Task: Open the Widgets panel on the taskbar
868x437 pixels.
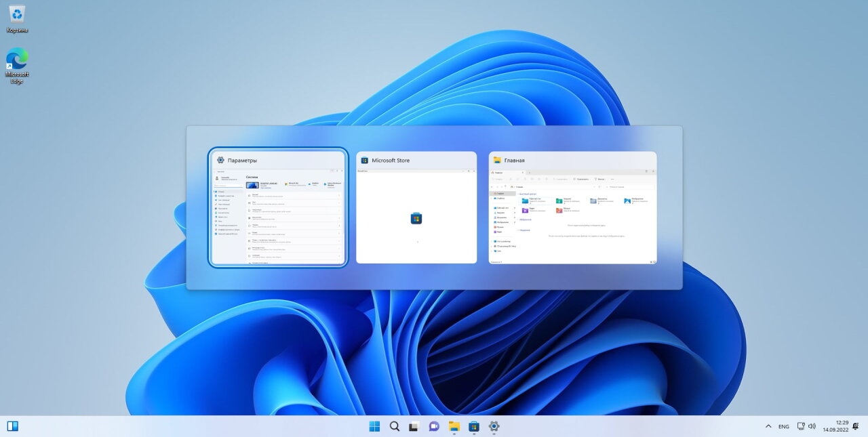Action: coord(12,426)
